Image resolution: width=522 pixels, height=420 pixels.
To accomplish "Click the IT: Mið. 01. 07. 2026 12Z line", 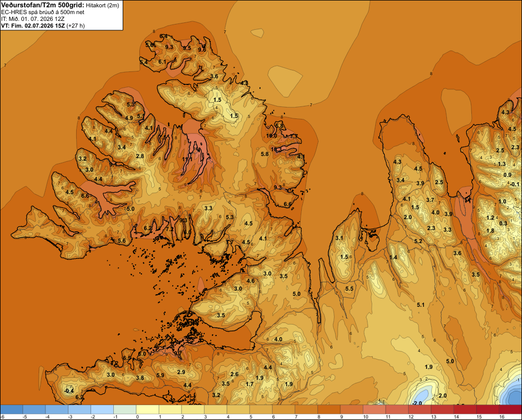I will tap(32, 19).
